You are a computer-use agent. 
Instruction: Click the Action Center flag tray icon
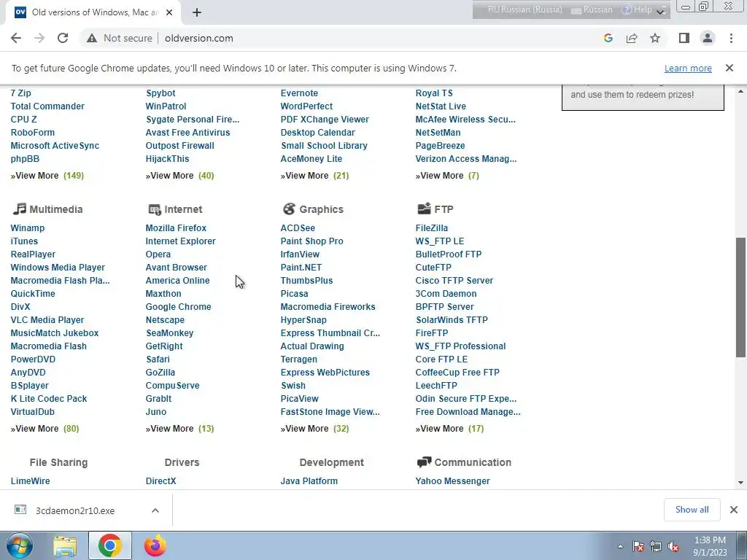638,547
